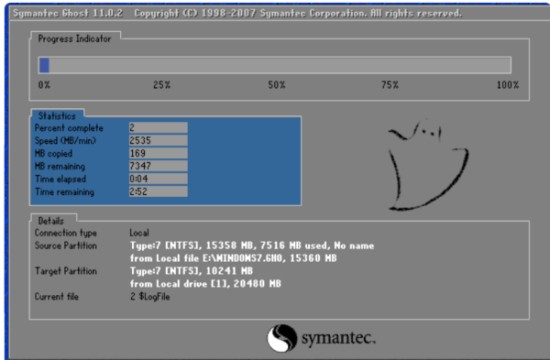Image resolution: width=550 pixels, height=360 pixels.
Task: Click the symantec brand text
Action: [x=338, y=338]
